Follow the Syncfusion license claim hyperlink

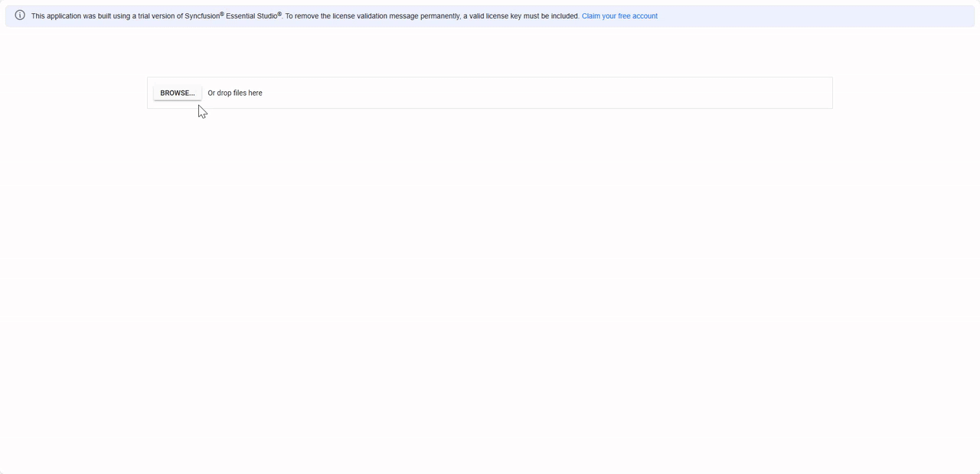pyautogui.click(x=619, y=15)
